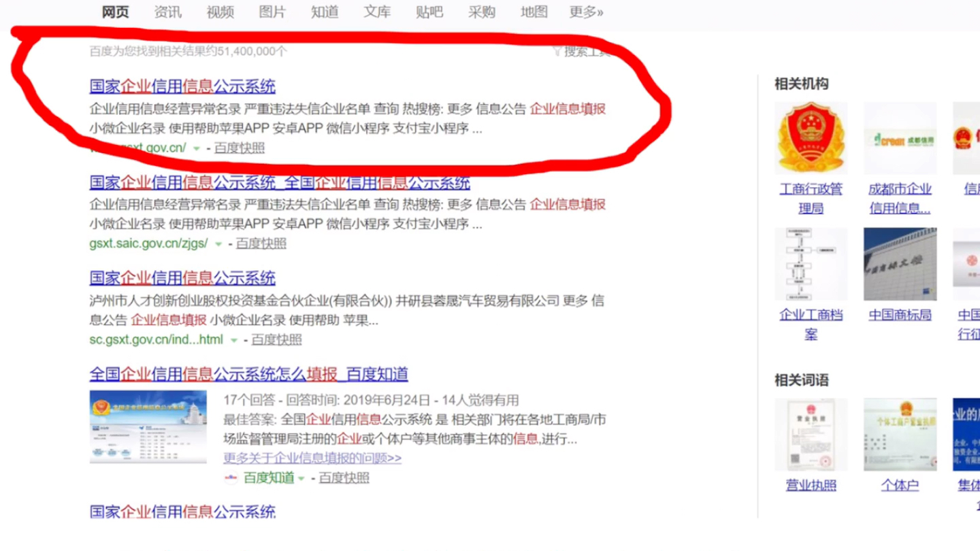Viewport: 980px width, 551px height.
Task: Click the gsxt.saic.gov.cn/zjgs/ URL
Action: click(148, 244)
